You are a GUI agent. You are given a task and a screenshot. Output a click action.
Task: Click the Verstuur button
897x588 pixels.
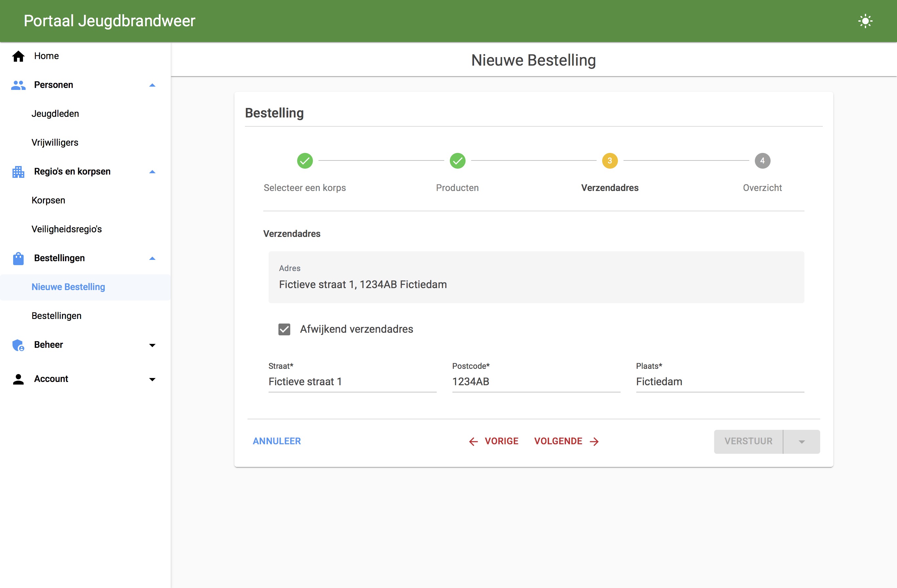click(x=748, y=441)
